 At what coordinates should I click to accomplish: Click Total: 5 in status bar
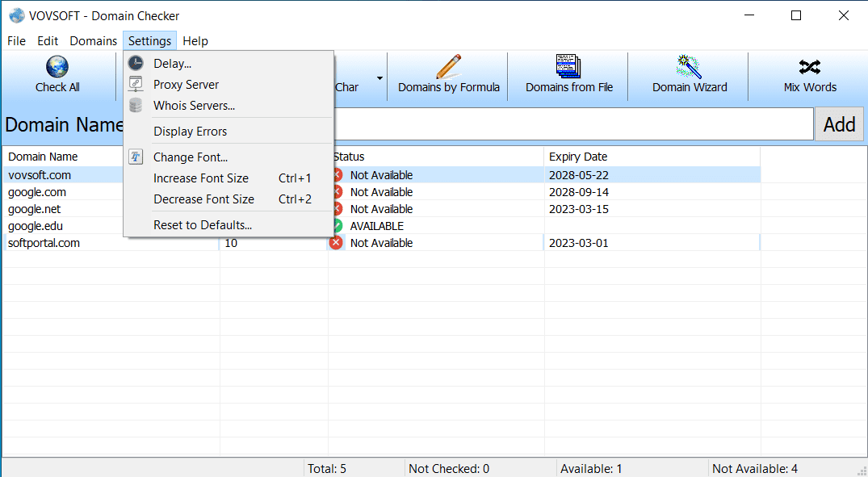[x=326, y=469]
